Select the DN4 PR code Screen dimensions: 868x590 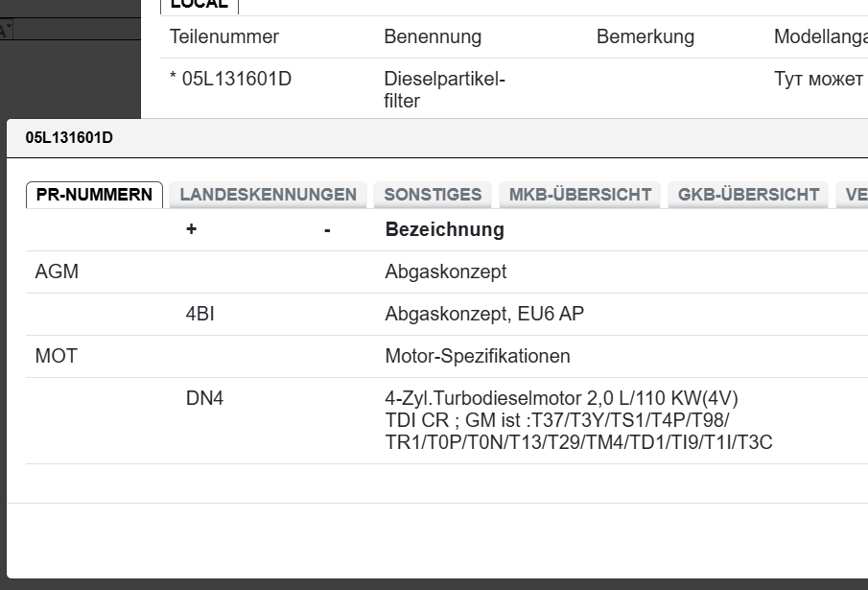click(204, 399)
